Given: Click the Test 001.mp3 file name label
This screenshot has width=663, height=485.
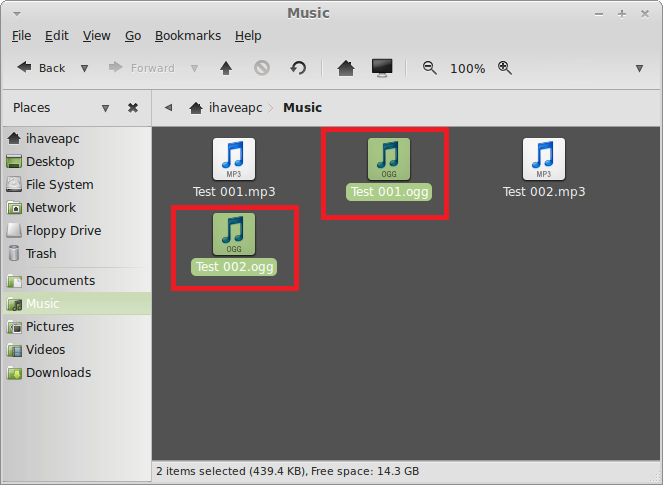Looking at the screenshot, I should 234,192.
